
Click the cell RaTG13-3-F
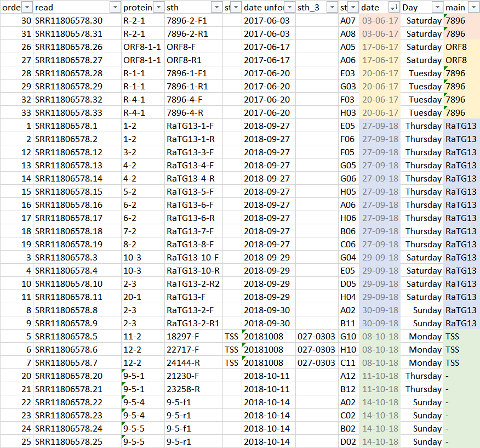193,152
